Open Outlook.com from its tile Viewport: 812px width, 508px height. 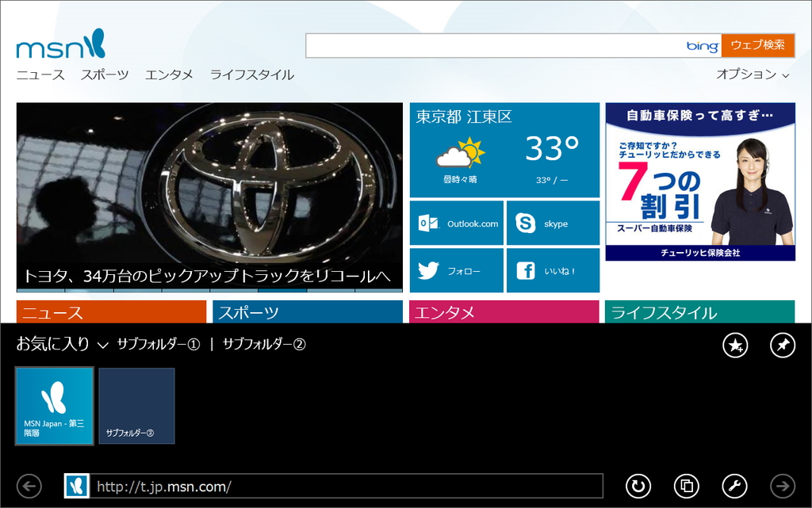tap(456, 222)
